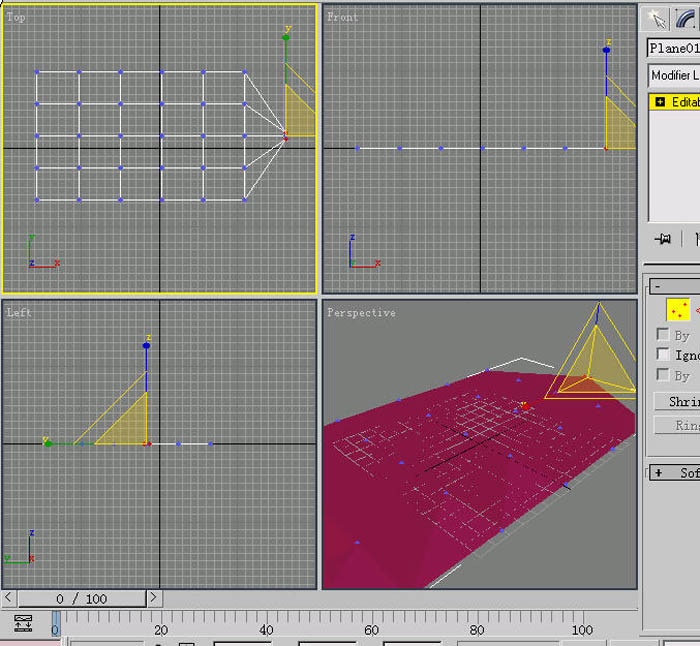Image resolution: width=700 pixels, height=646 pixels.
Task: Click the green Y-axis move gizmo in Top viewport
Action: [286, 38]
